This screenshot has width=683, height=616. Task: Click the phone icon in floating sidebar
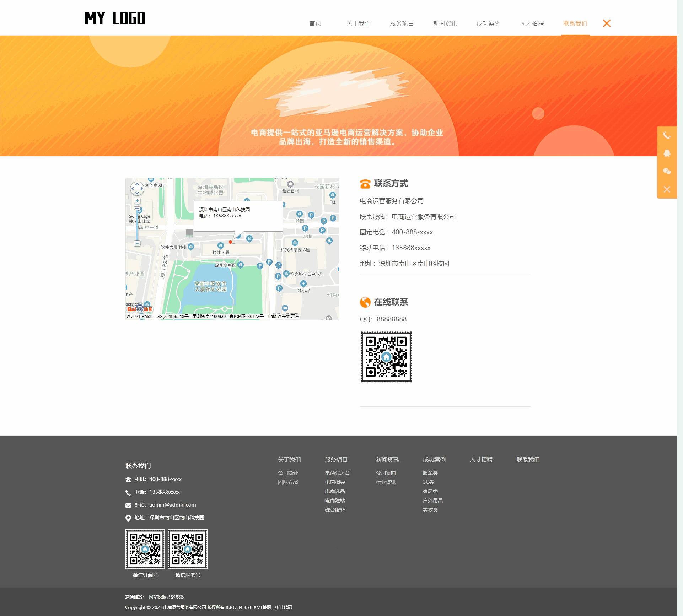667,135
